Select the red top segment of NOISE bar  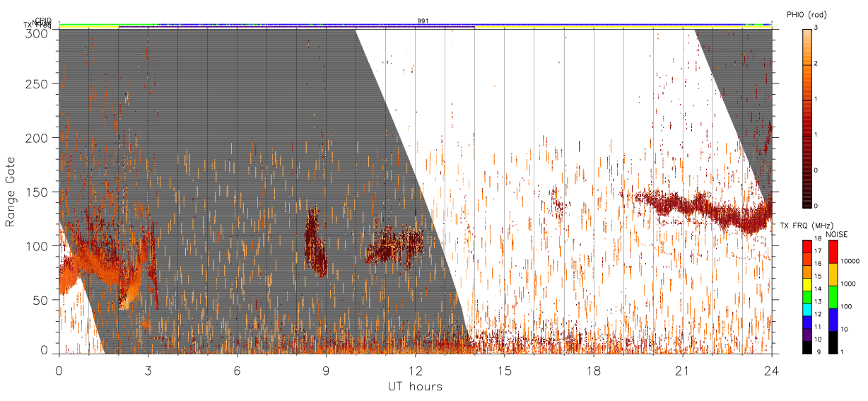click(x=832, y=252)
